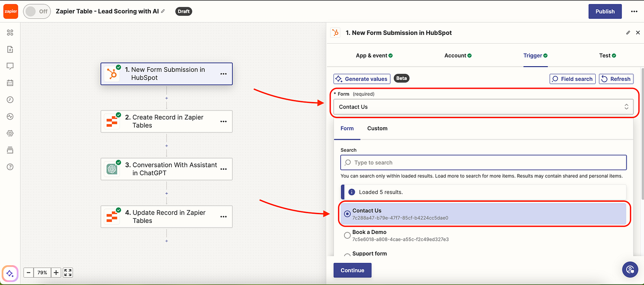Rename step with panel pencil icon
The width and height of the screenshot is (644, 285).
pos(628,33)
